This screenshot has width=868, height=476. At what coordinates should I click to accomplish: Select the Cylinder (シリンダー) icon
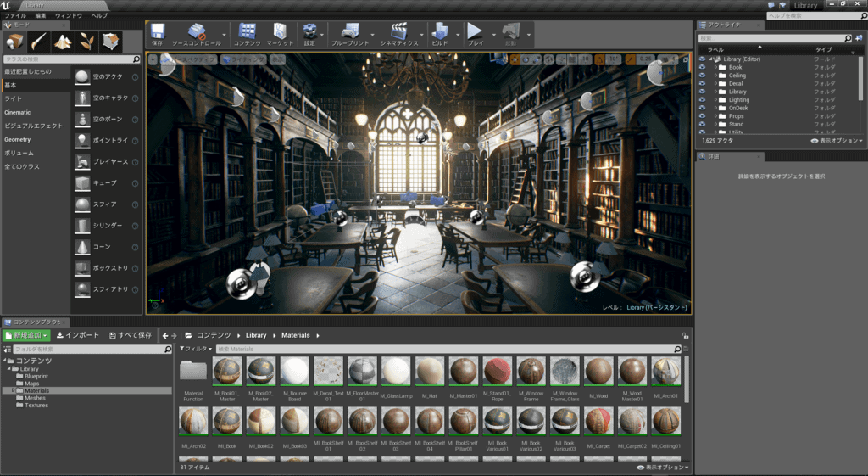[x=82, y=226]
